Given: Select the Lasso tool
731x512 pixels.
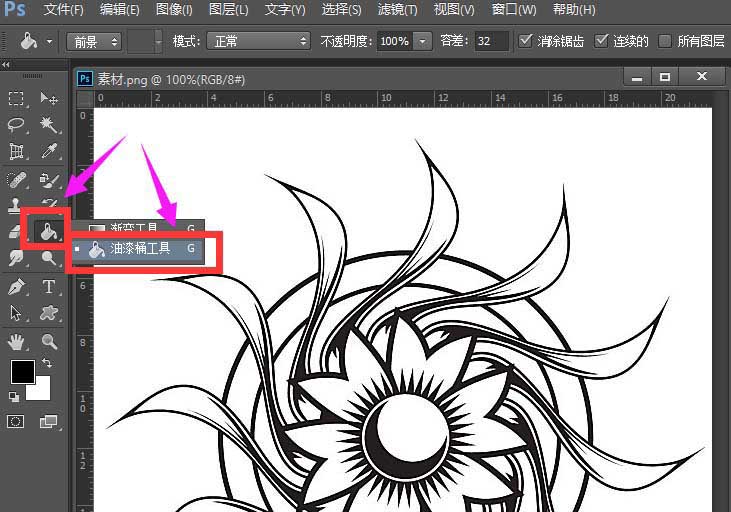Looking at the screenshot, I should (17, 125).
